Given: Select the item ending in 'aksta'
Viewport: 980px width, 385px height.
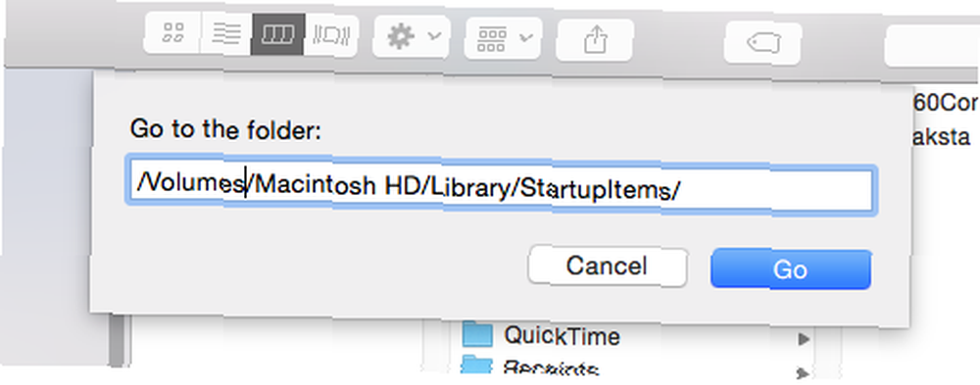Looking at the screenshot, I should coord(941,137).
